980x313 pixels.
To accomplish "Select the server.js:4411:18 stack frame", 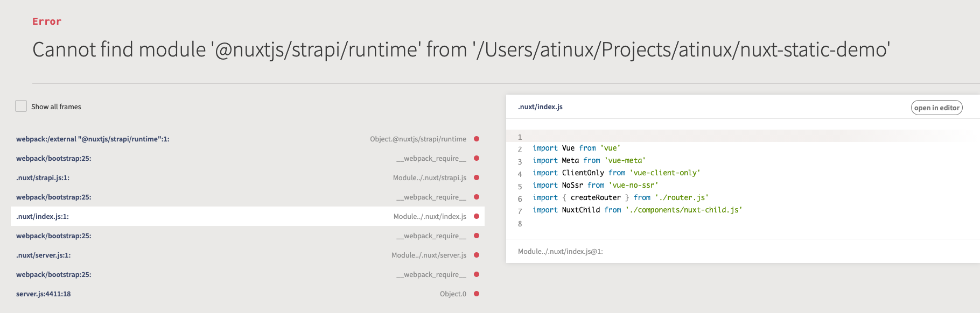I will tap(248, 294).
